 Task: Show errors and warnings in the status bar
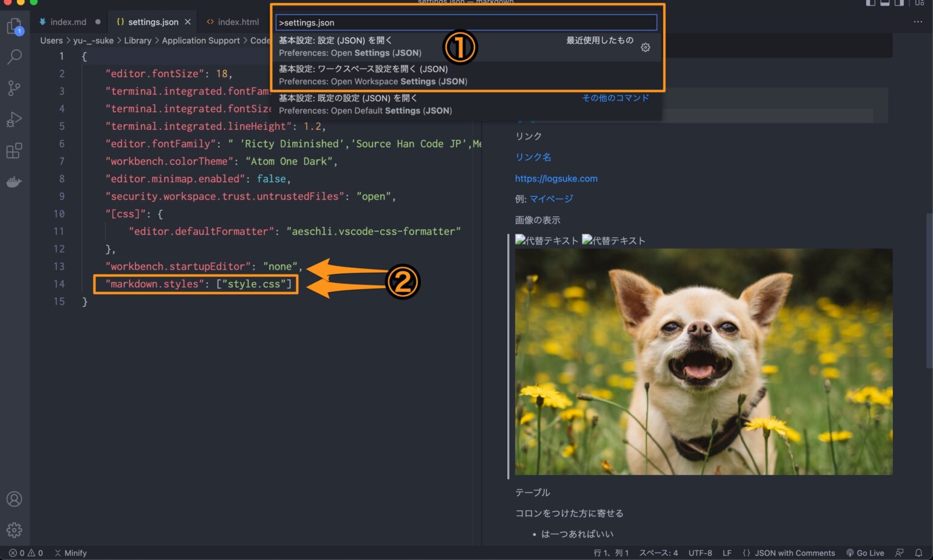(18, 553)
